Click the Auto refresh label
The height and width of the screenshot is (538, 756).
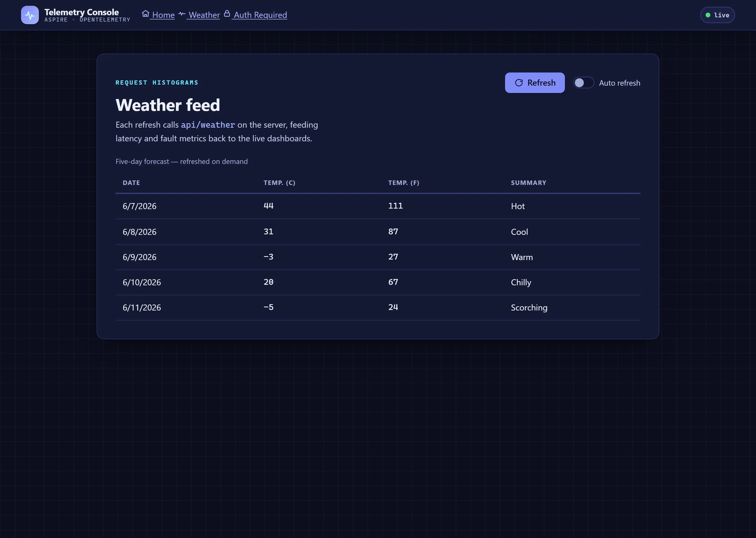[x=619, y=83]
